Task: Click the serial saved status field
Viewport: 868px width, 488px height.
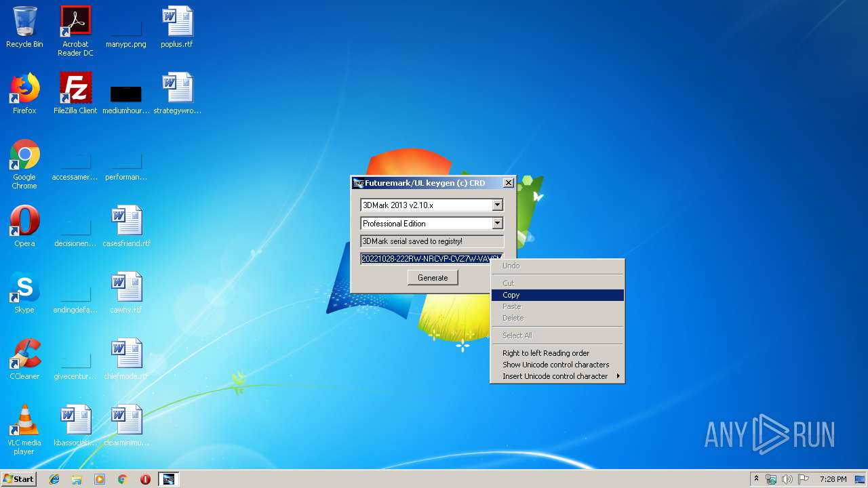Action: point(432,241)
